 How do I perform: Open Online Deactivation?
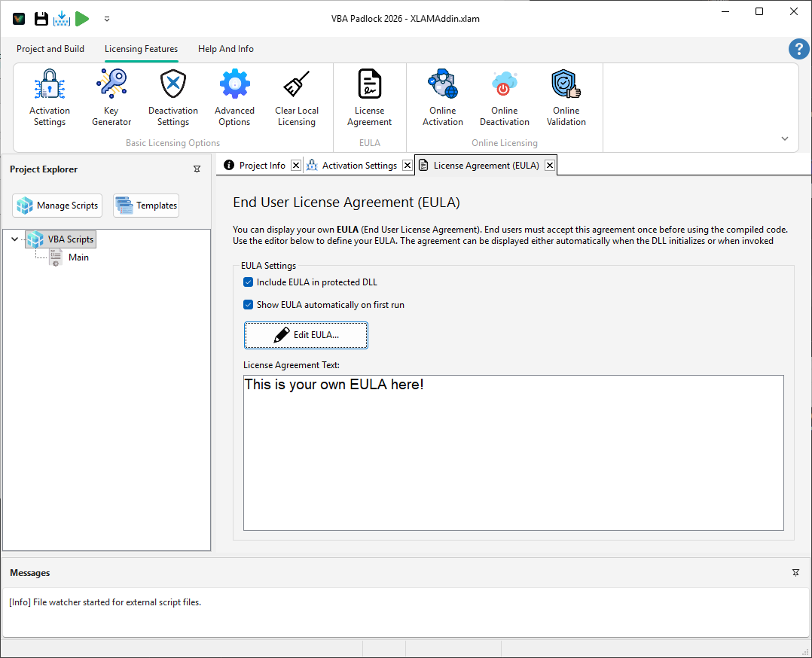504,96
